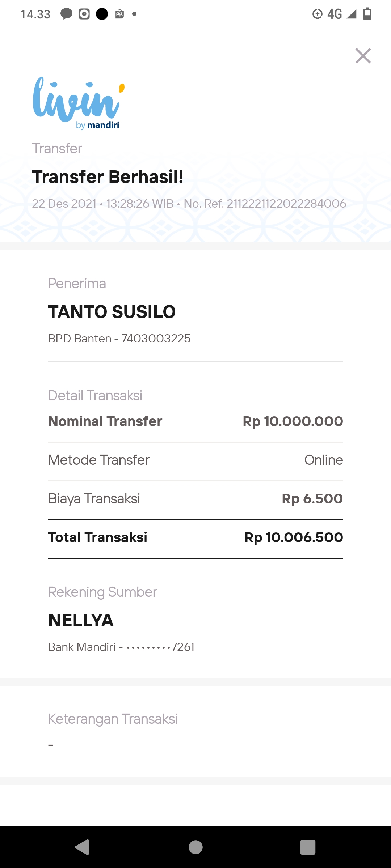Tap the Nominal Transfer amount Rp 10.000.000
Image resolution: width=391 pixels, height=868 pixels.
pyautogui.click(x=293, y=421)
